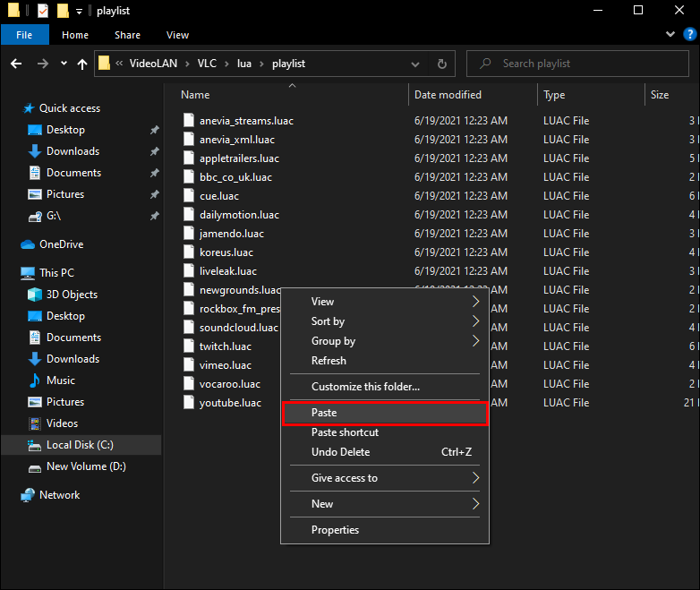Select 3D Objects folder under This PC

point(72,295)
